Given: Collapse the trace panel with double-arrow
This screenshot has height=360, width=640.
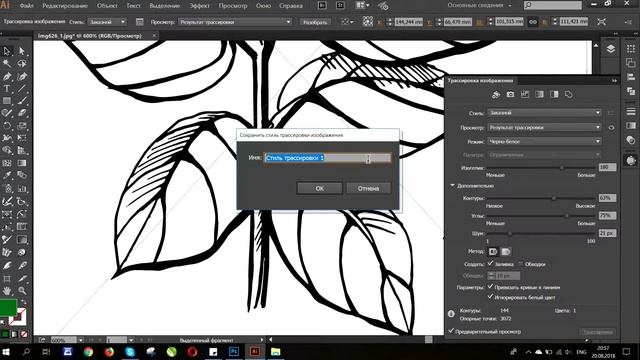Looking at the screenshot, I should click(x=614, y=81).
